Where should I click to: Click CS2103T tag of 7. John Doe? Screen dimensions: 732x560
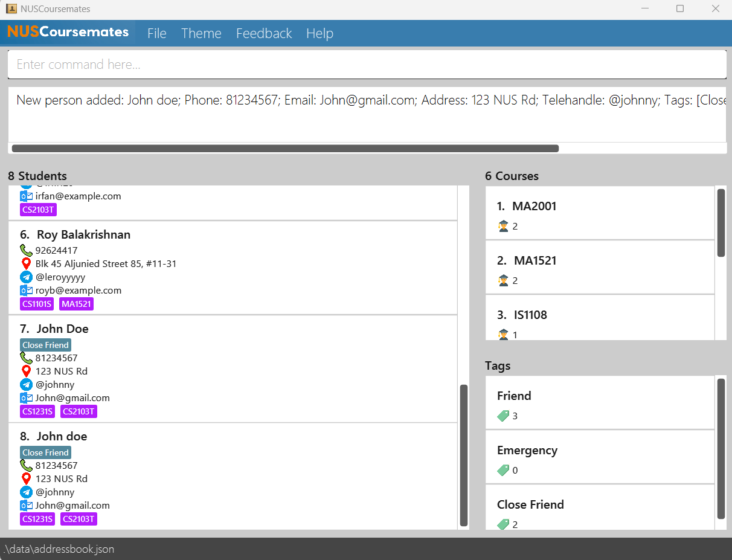coord(79,411)
